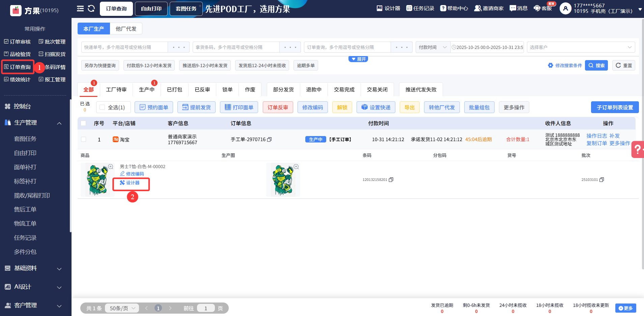This screenshot has width=644, height=316.
Task: Copy barcode 120132158201 with copy icon
Action: tap(391, 180)
